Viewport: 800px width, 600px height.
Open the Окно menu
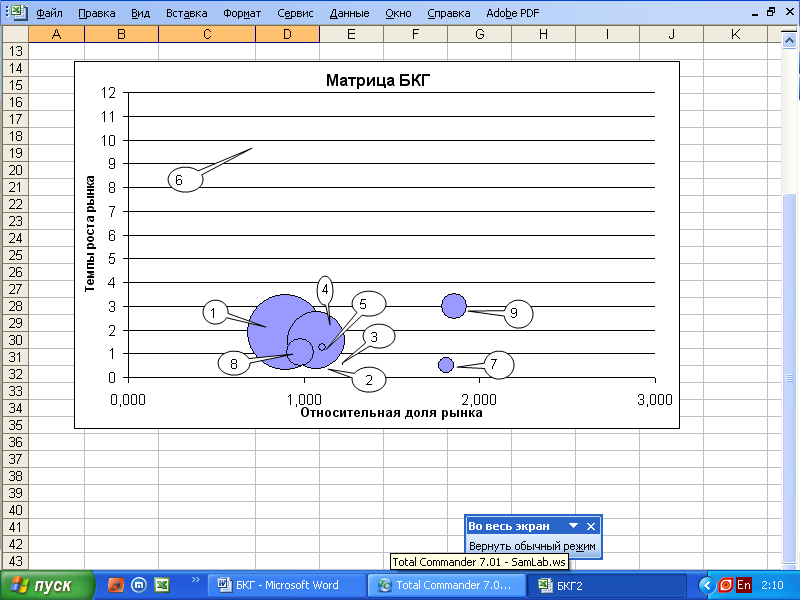[x=398, y=13]
